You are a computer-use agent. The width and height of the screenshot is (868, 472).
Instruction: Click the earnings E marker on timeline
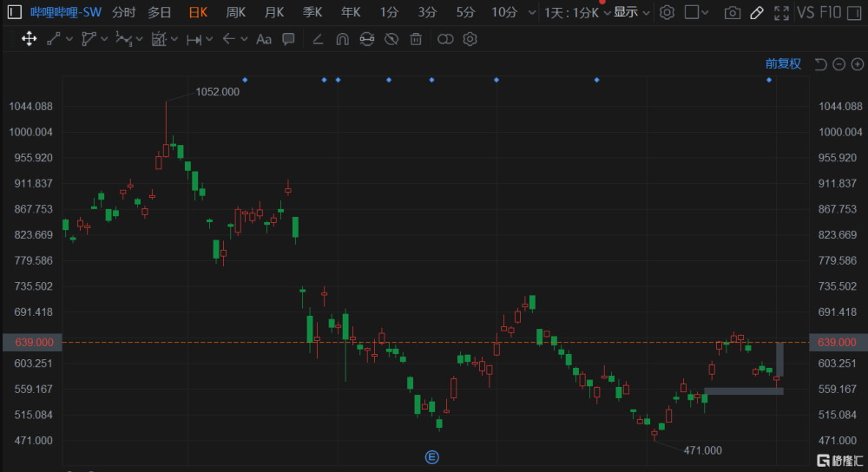pyautogui.click(x=431, y=456)
